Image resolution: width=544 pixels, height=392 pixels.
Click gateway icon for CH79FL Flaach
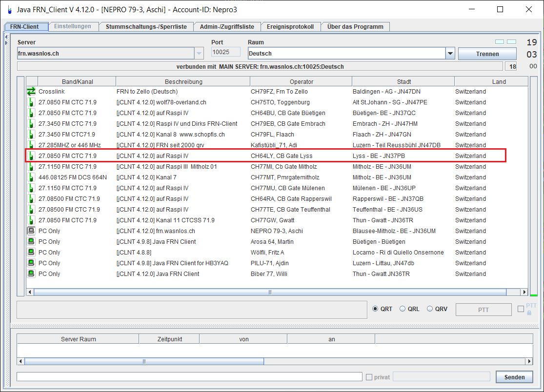(31, 135)
